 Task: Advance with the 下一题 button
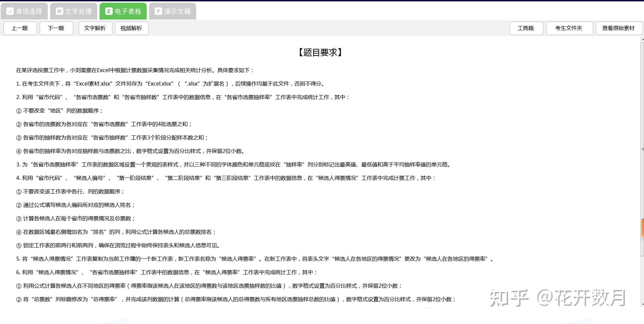[x=57, y=28]
